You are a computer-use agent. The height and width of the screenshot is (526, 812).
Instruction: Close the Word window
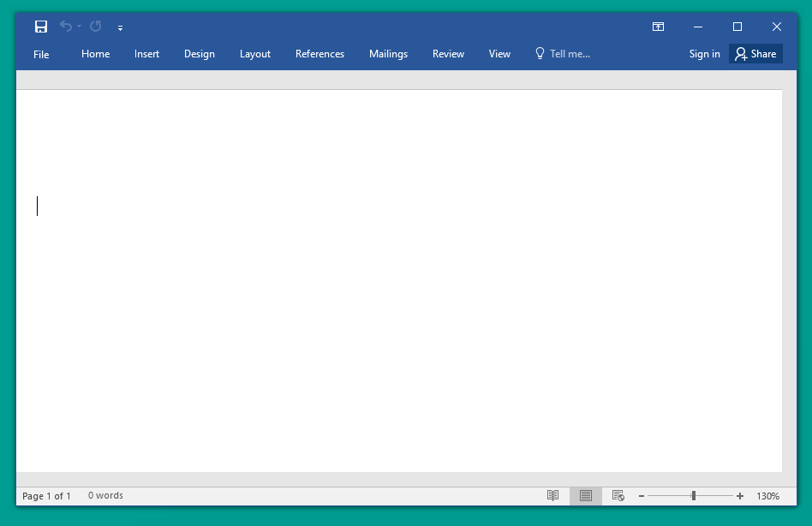coord(777,27)
